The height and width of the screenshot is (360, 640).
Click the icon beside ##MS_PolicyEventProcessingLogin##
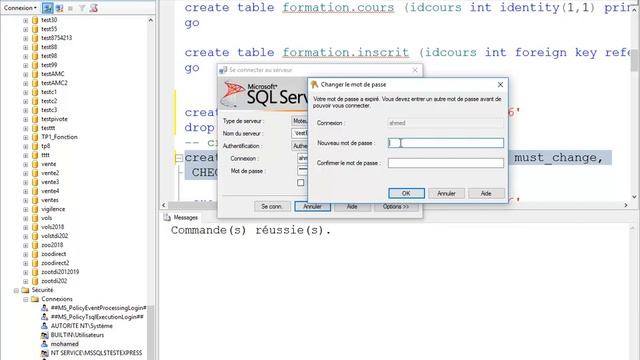tap(44, 308)
